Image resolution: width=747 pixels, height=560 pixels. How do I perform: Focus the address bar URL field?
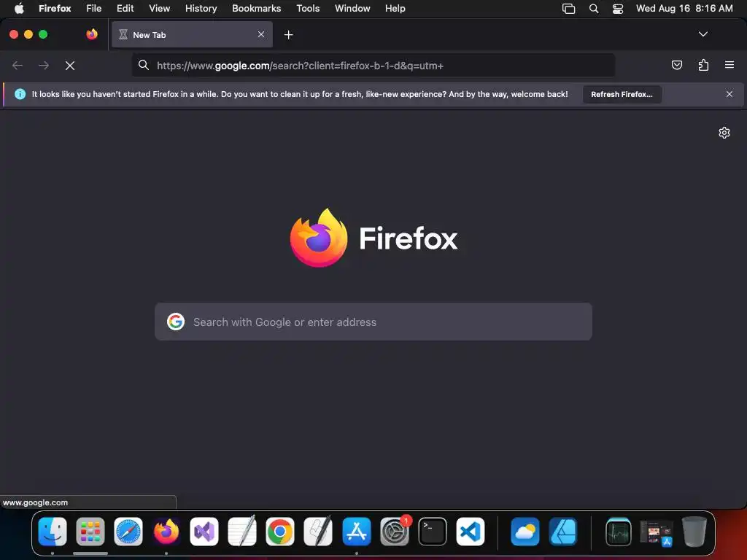point(373,66)
